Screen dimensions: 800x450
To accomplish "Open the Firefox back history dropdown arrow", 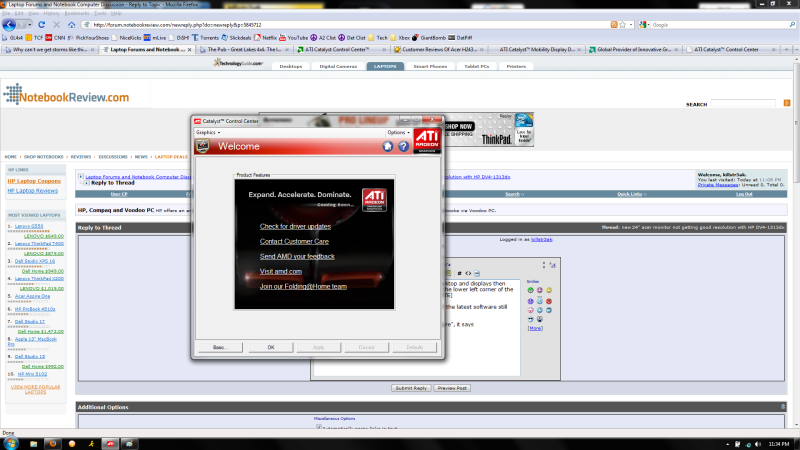I will pyautogui.click(x=30, y=24).
